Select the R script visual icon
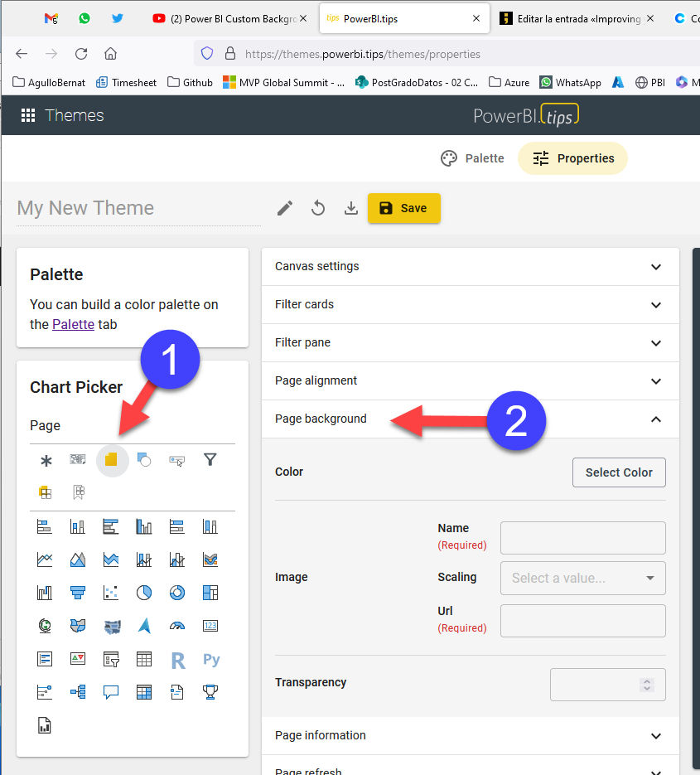The width and height of the screenshot is (700, 775). (x=178, y=661)
